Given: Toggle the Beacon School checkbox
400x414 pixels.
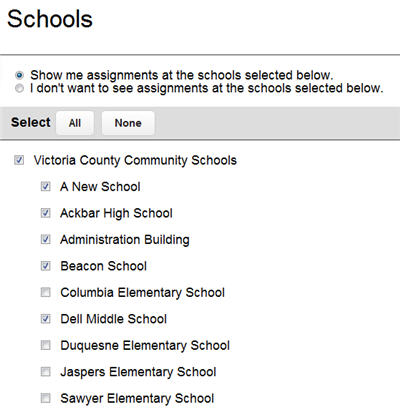Looking at the screenshot, I should (x=46, y=266).
